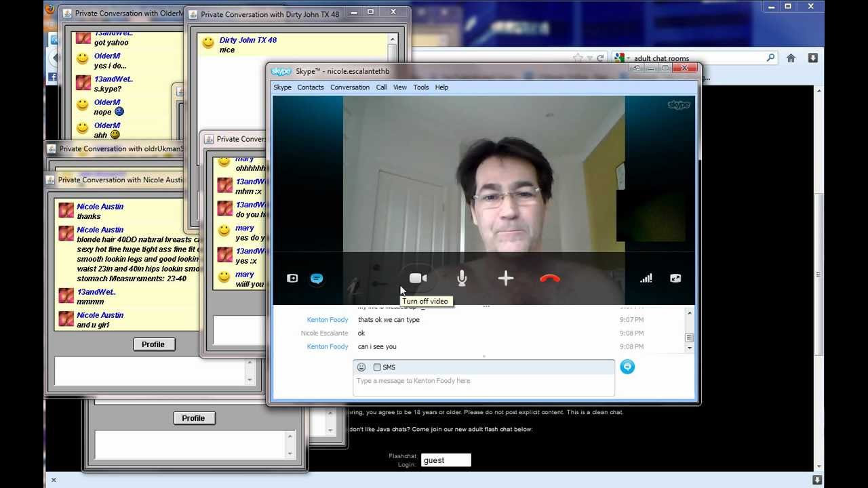Turn off video with the camera icon

pos(418,279)
